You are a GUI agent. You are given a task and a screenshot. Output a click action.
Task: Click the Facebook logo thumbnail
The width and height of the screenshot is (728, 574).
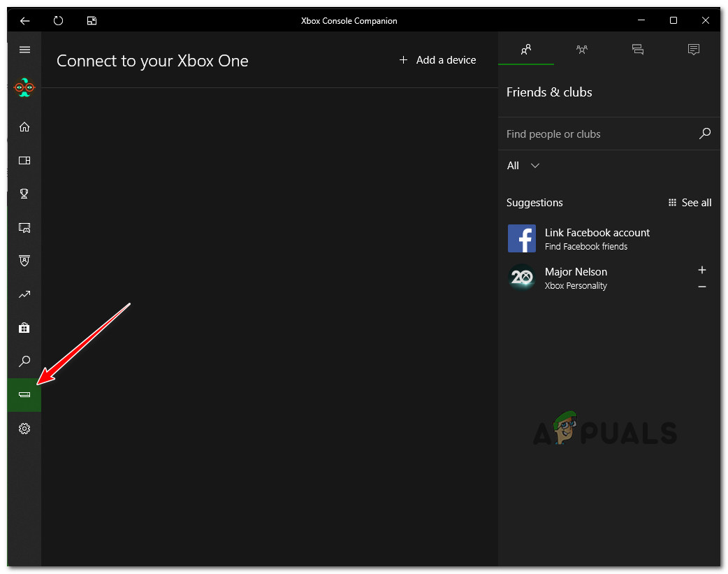pos(521,238)
